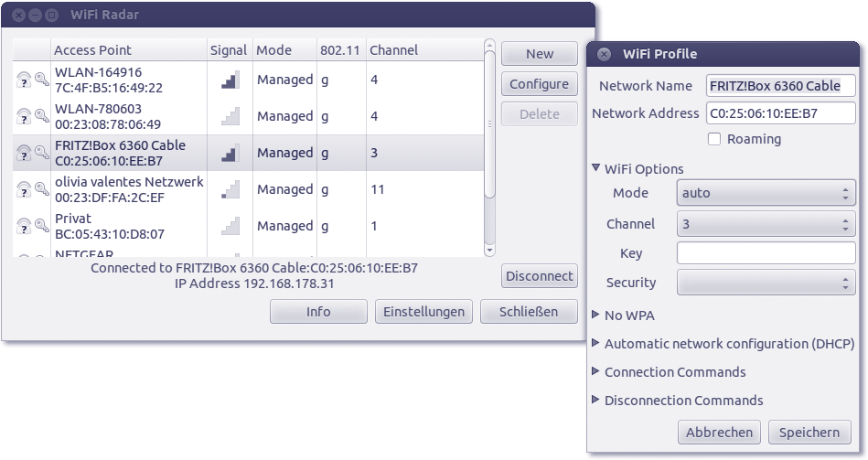Click the signal bars for olivia valentes Netzwerk
868x460 pixels.
coord(230,190)
